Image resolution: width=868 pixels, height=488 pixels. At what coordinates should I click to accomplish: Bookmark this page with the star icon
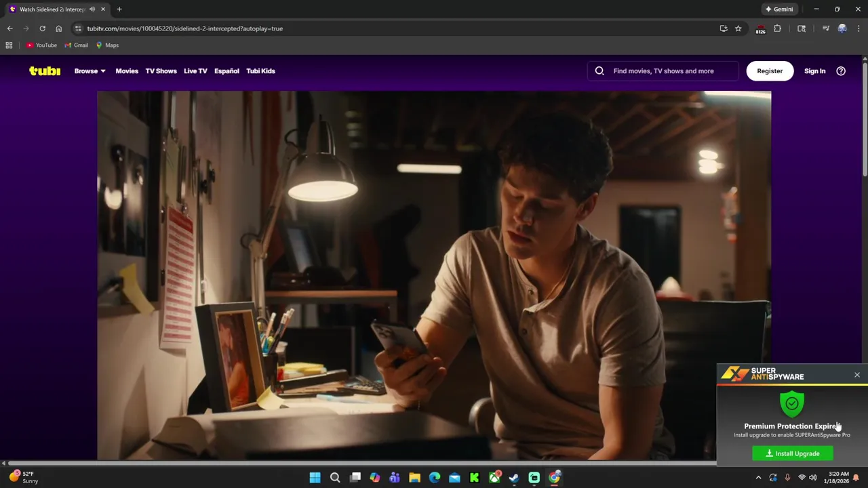pyautogui.click(x=738, y=28)
